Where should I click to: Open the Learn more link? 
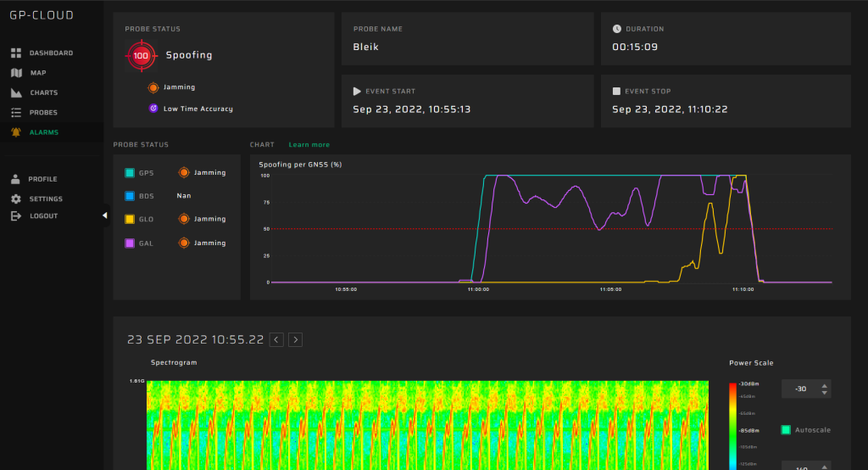click(x=309, y=145)
